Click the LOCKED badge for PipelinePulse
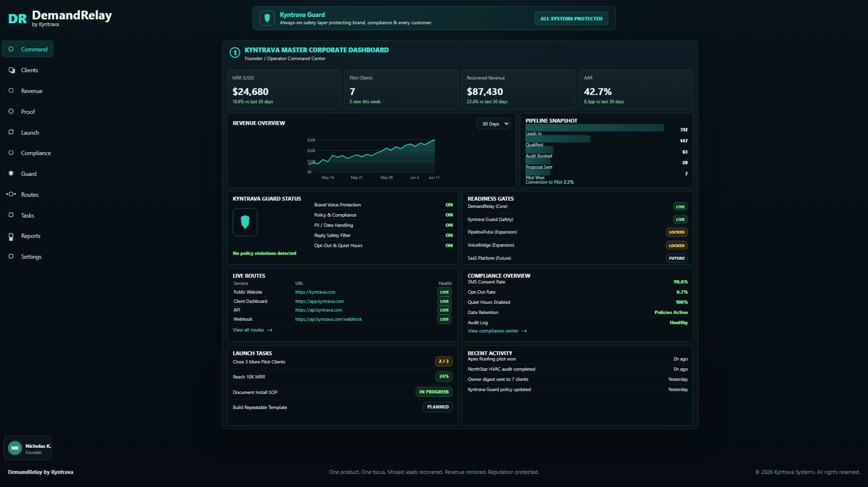The image size is (868, 487). pos(677,232)
